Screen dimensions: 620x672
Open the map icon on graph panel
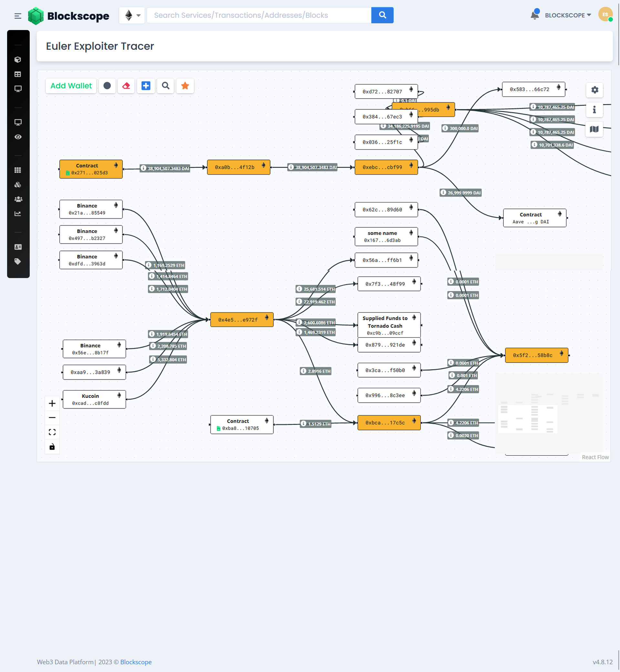coord(594,129)
